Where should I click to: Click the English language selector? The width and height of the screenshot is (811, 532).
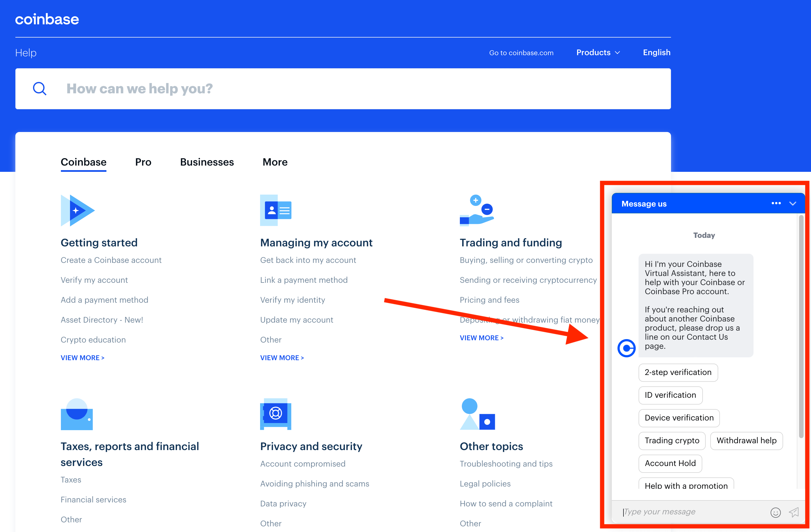point(656,52)
